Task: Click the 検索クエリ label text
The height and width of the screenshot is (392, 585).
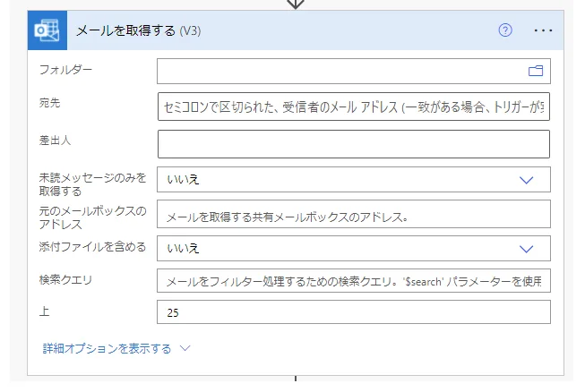Action: click(66, 279)
